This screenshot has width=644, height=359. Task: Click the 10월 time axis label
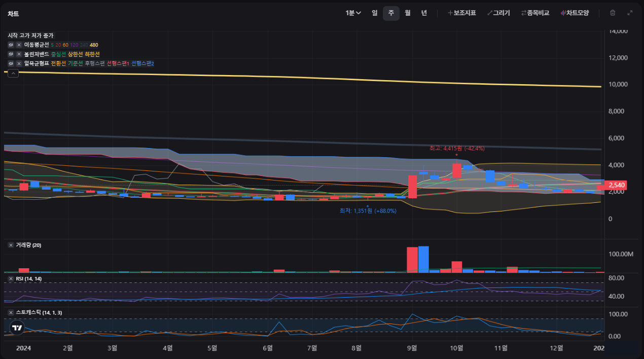(456, 348)
